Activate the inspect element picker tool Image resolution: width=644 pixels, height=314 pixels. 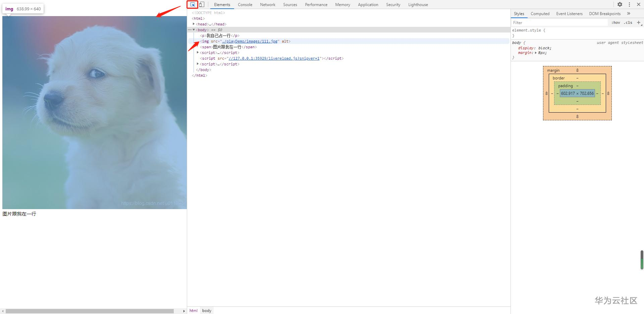[193, 4]
